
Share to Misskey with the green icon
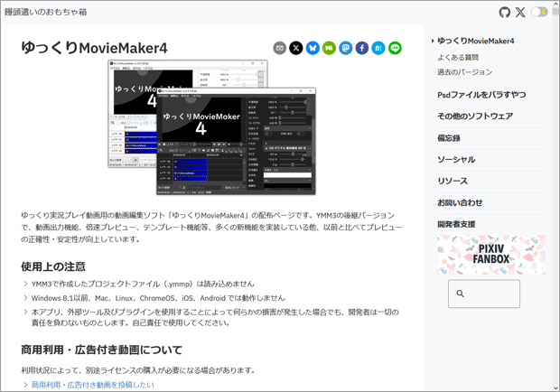(x=329, y=48)
